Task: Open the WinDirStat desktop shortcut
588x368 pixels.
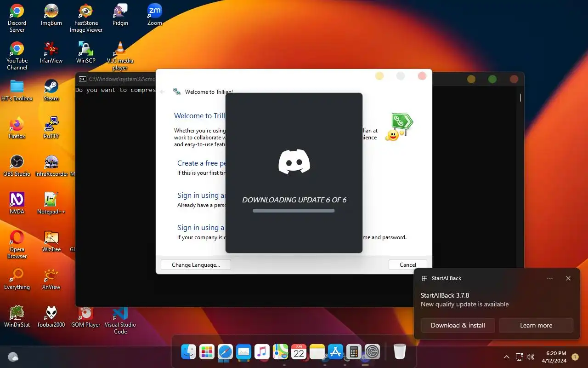Action: pyautogui.click(x=17, y=317)
